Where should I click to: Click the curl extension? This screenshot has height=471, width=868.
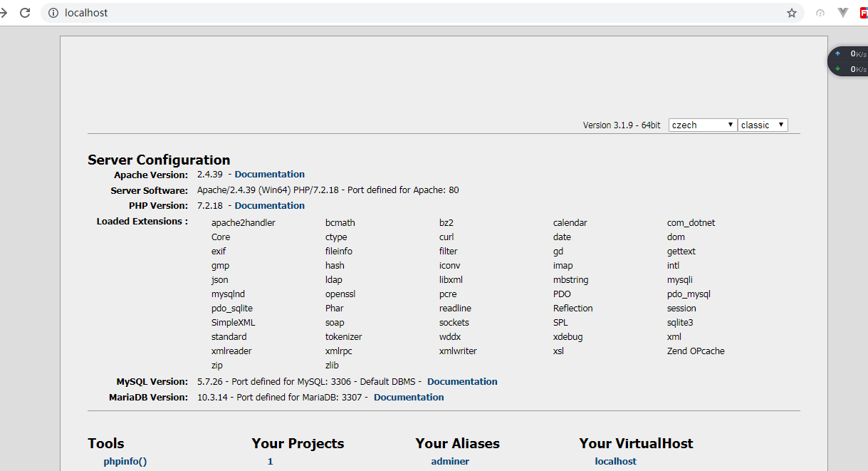[x=446, y=237]
